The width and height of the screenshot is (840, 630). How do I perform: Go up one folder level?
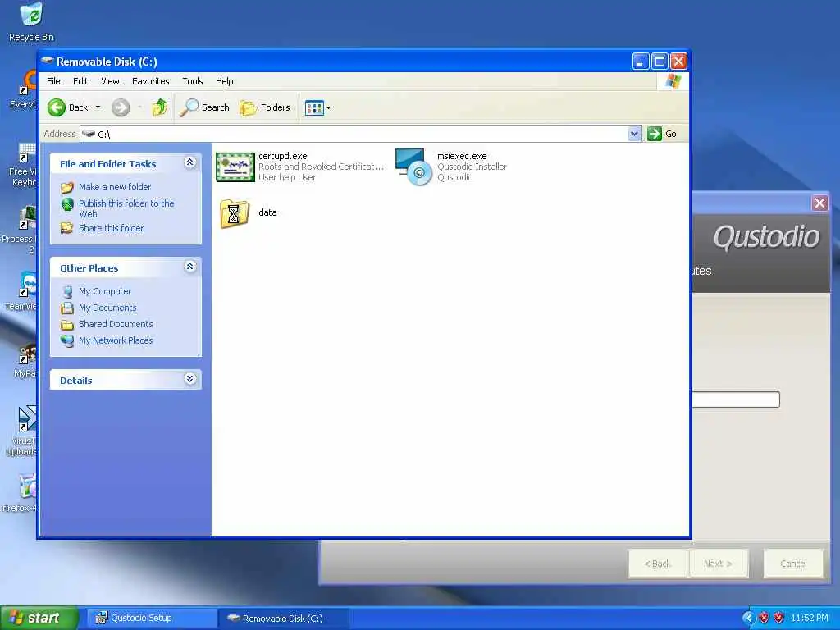point(160,107)
